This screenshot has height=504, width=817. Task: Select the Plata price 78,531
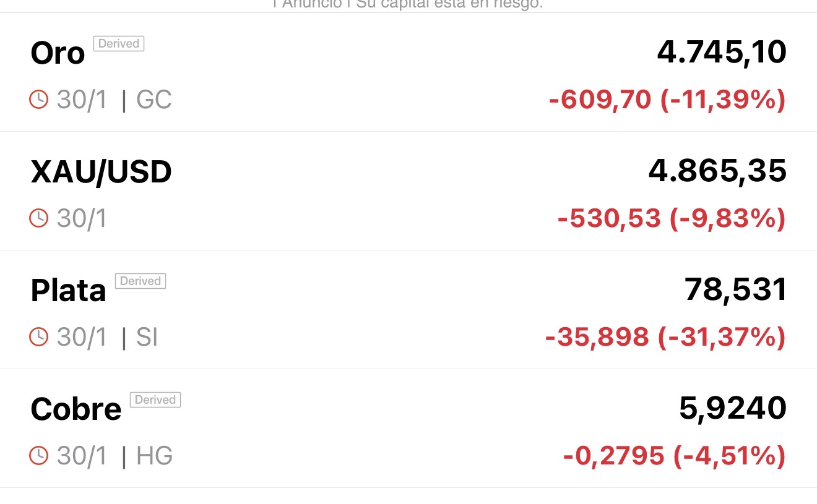tap(736, 289)
